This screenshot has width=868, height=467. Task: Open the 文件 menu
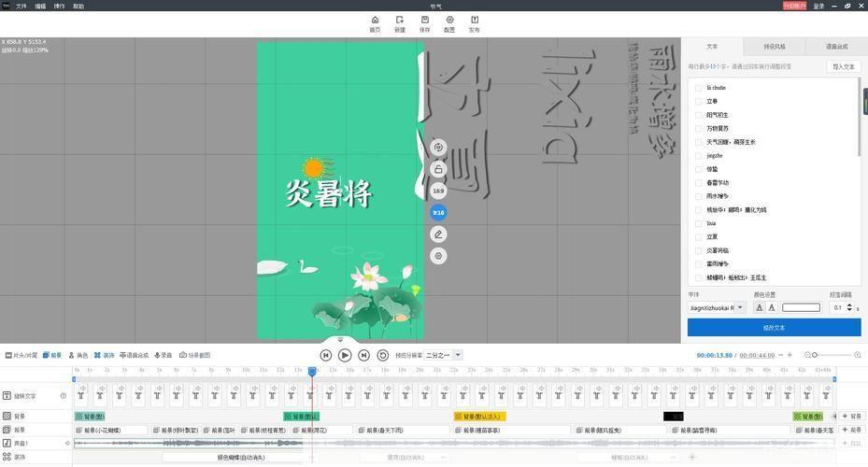[x=21, y=6]
